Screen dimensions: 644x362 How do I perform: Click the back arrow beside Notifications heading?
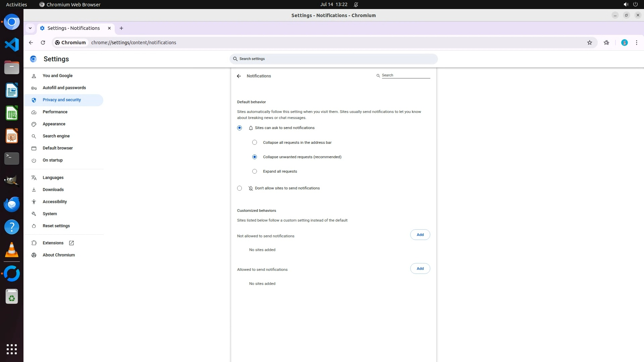[x=239, y=76]
